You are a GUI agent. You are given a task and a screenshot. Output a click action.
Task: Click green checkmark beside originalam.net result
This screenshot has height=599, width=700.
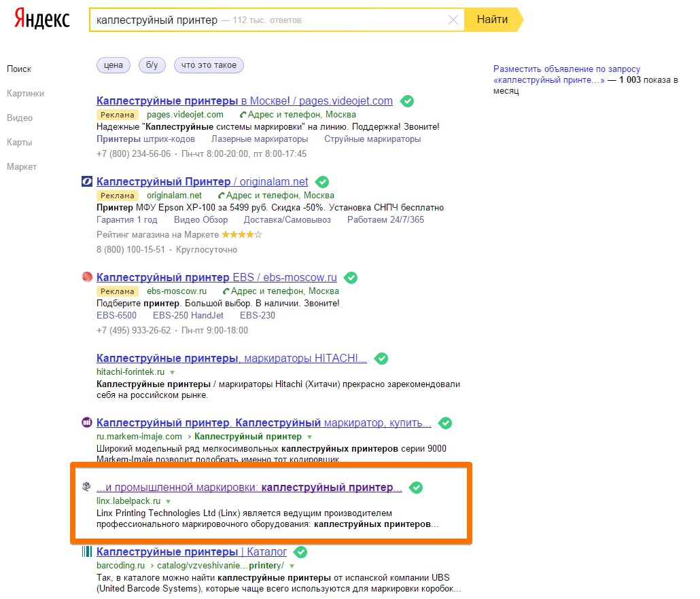click(322, 182)
